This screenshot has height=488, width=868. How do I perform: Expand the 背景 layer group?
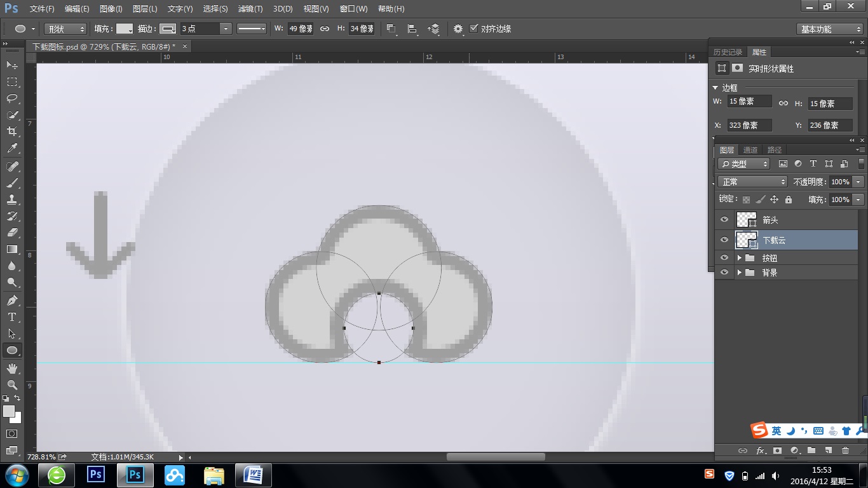click(739, 272)
